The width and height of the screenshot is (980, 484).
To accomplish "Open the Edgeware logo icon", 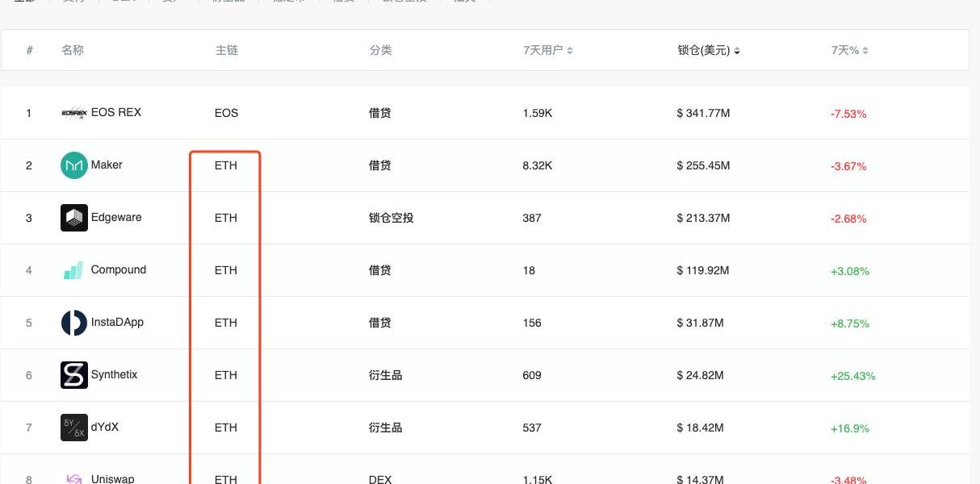I will coord(74,218).
